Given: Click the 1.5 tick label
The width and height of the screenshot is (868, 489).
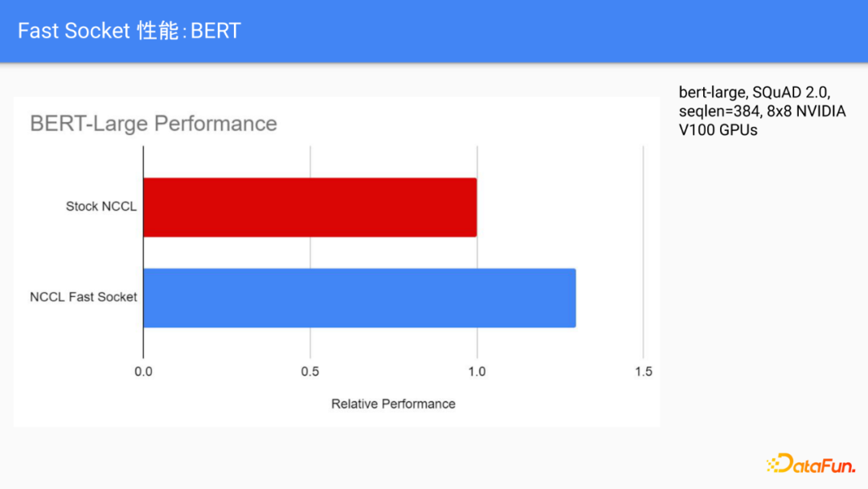Looking at the screenshot, I should click(x=643, y=372).
